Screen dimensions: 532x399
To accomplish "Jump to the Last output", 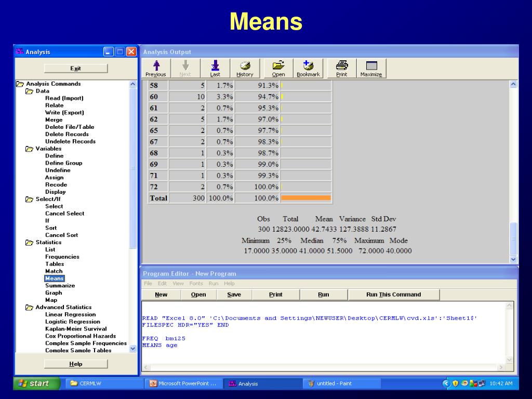I will click(x=215, y=69).
